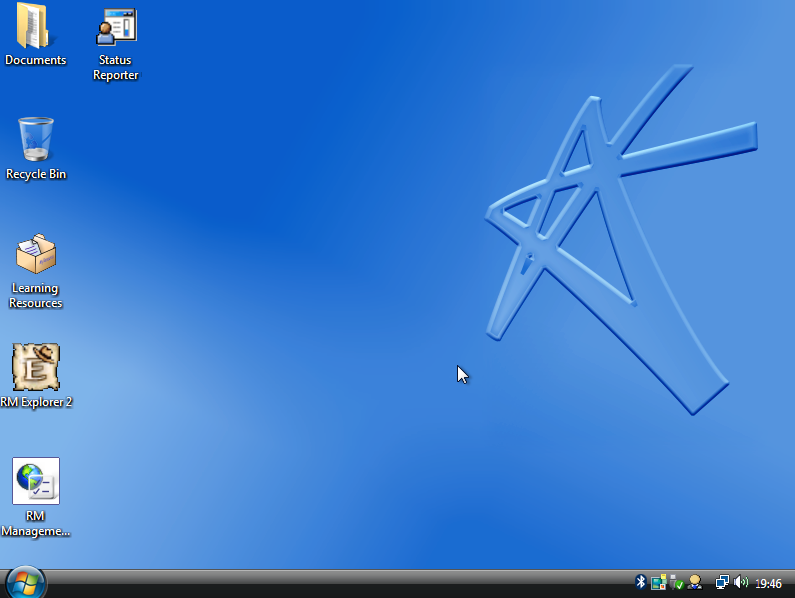Select the RM Management desktop shortcut

click(35, 481)
